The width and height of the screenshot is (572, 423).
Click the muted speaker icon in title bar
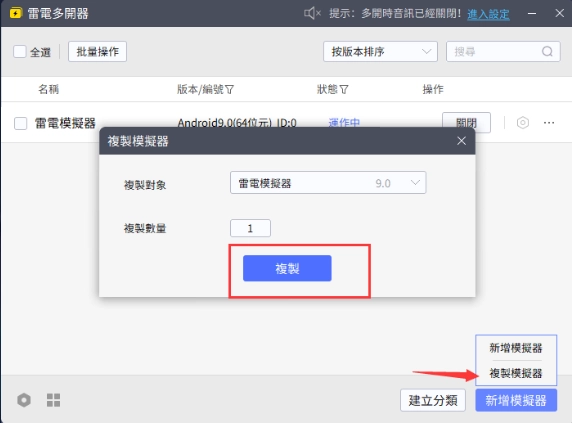312,13
